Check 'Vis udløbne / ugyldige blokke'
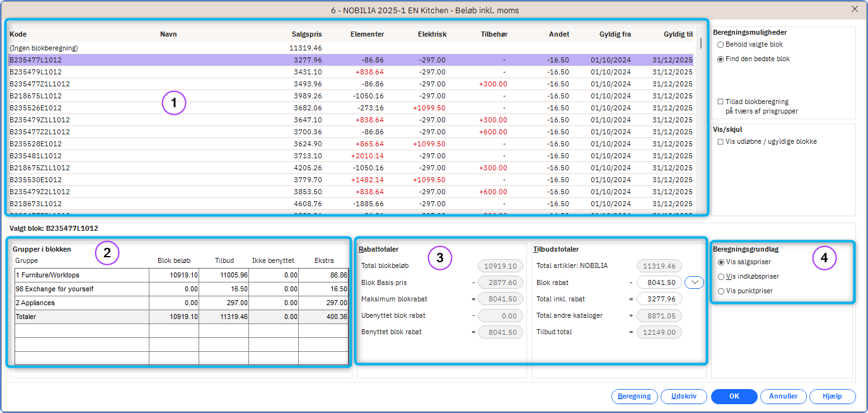Screen dimensions: 868x413 click(720, 142)
